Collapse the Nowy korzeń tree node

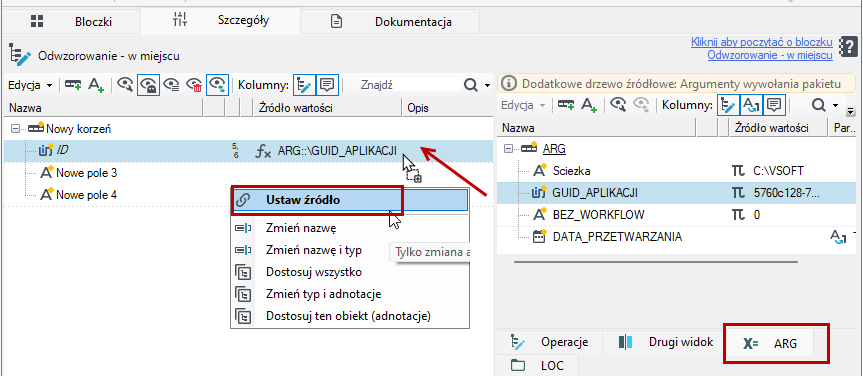coord(15,129)
